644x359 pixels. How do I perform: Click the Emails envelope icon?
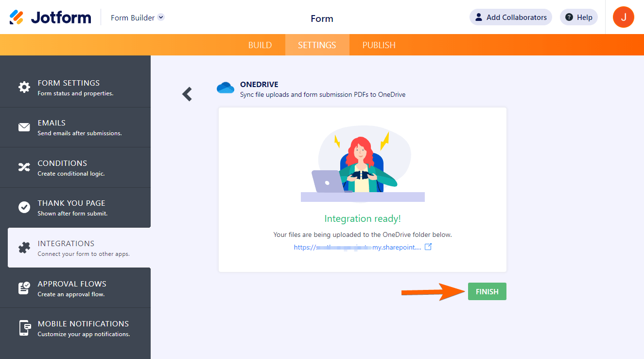[24, 127]
